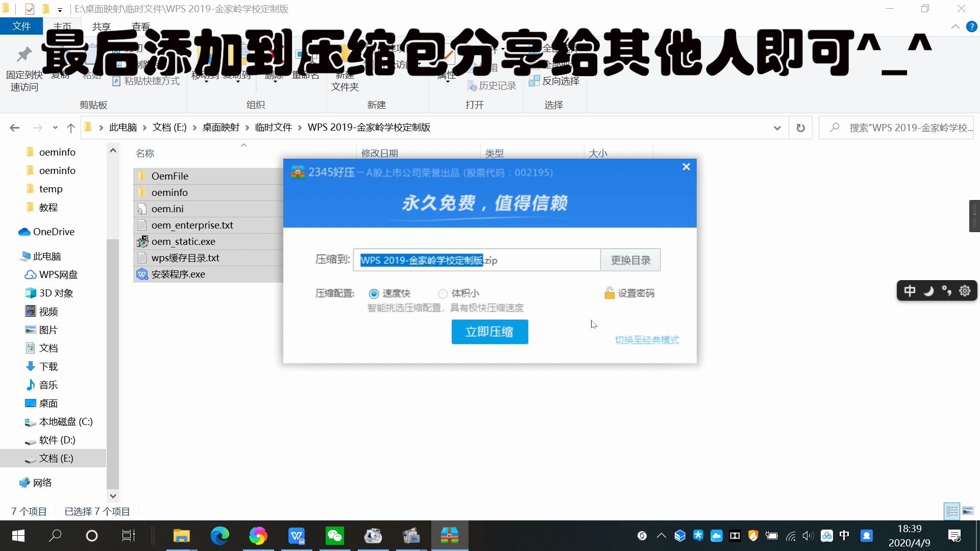Sort by the 修改日期 column header

(379, 153)
